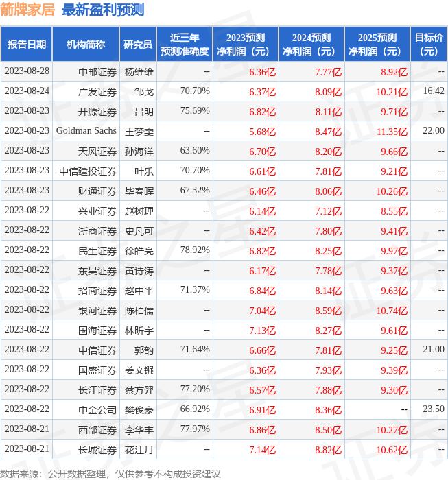This screenshot has width=448, height=480.
Task: Click target price 21.00
Action: coord(434,349)
